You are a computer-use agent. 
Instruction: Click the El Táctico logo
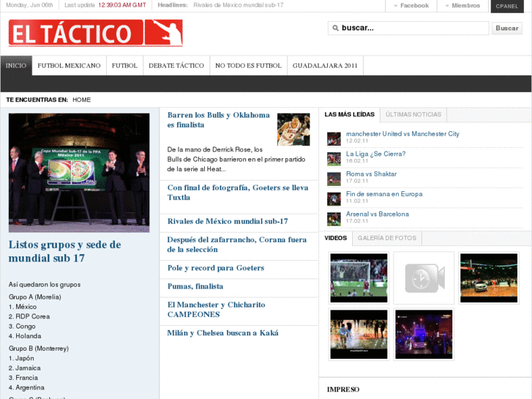[95, 33]
